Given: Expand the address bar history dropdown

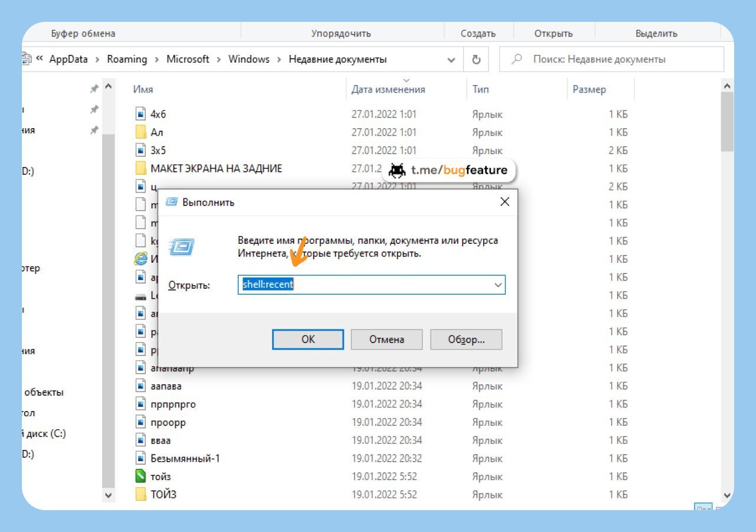Looking at the screenshot, I should tap(451, 60).
